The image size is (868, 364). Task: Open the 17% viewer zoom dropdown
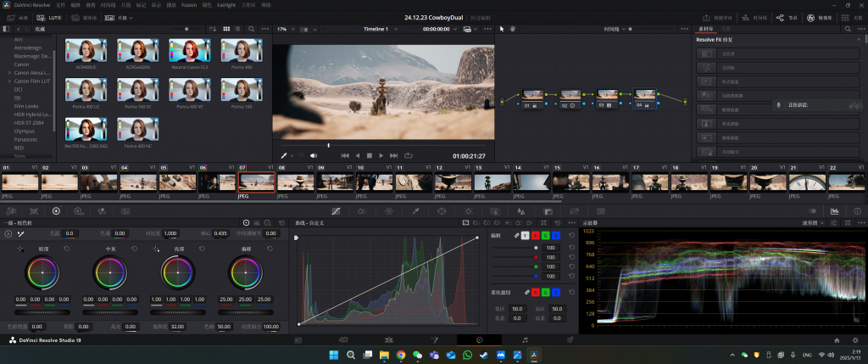(293, 29)
